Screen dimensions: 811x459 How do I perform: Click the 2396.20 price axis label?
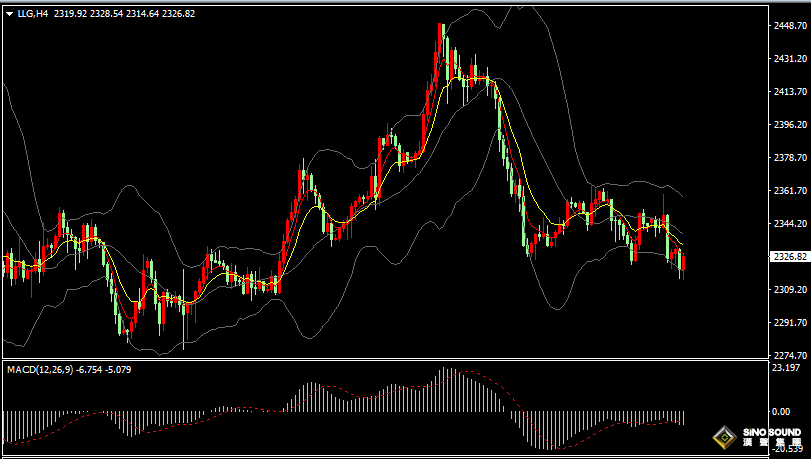790,125
